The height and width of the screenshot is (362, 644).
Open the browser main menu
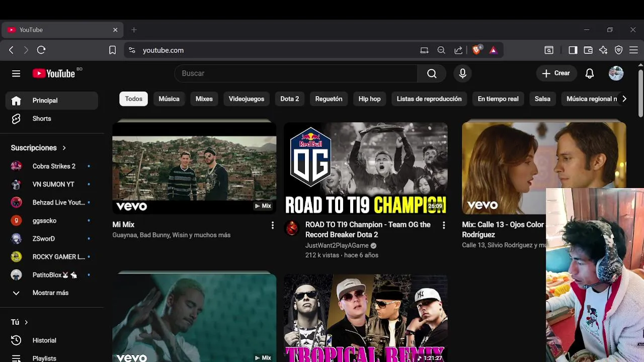pos(634,50)
